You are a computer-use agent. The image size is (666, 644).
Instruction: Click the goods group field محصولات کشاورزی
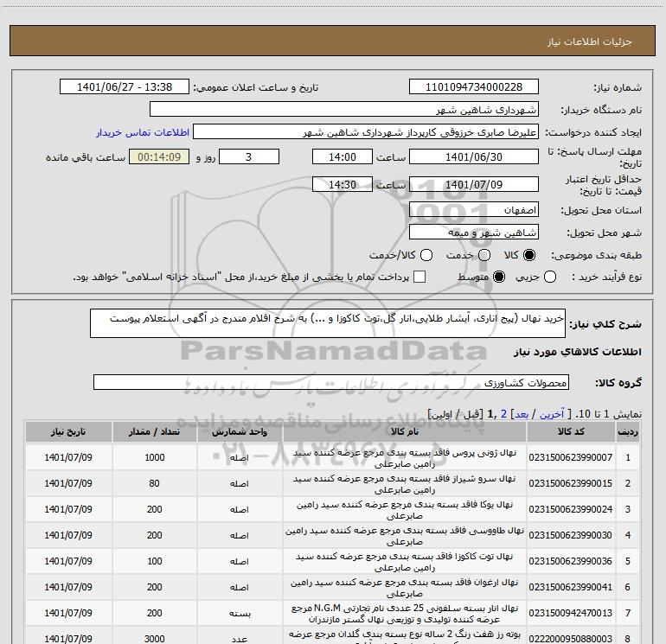click(x=331, y=382)
